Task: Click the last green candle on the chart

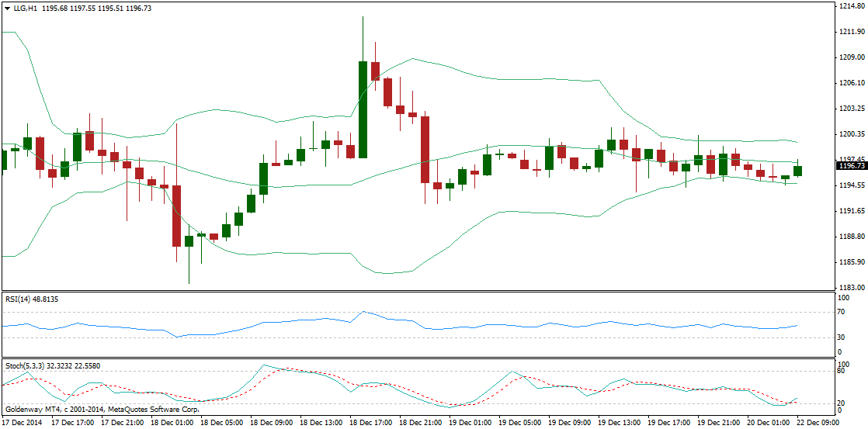Action: pyautogui.click(x=797, y=171)
